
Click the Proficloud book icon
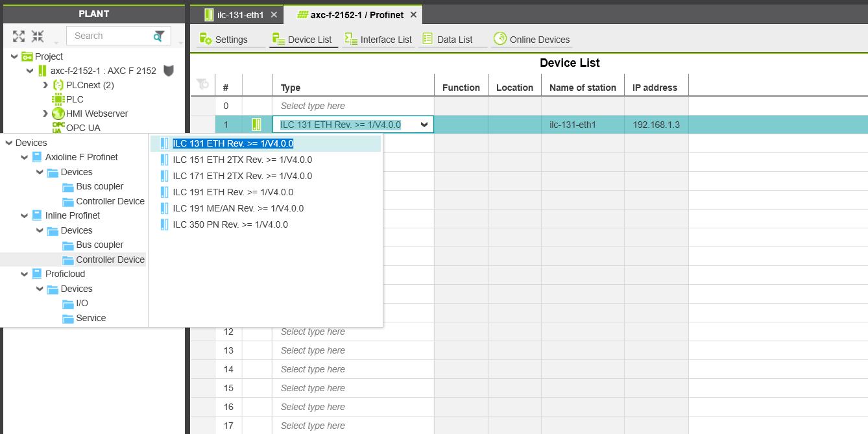coord(37,274)
